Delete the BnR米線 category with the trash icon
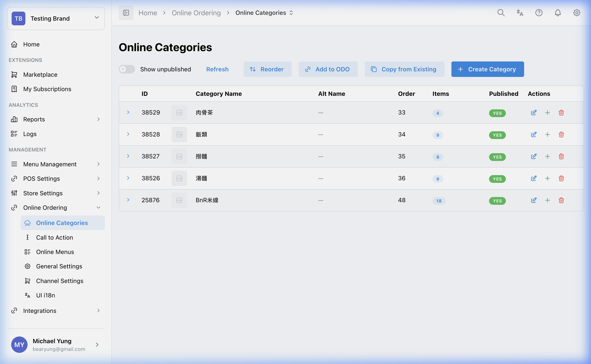 pos(561,200)
